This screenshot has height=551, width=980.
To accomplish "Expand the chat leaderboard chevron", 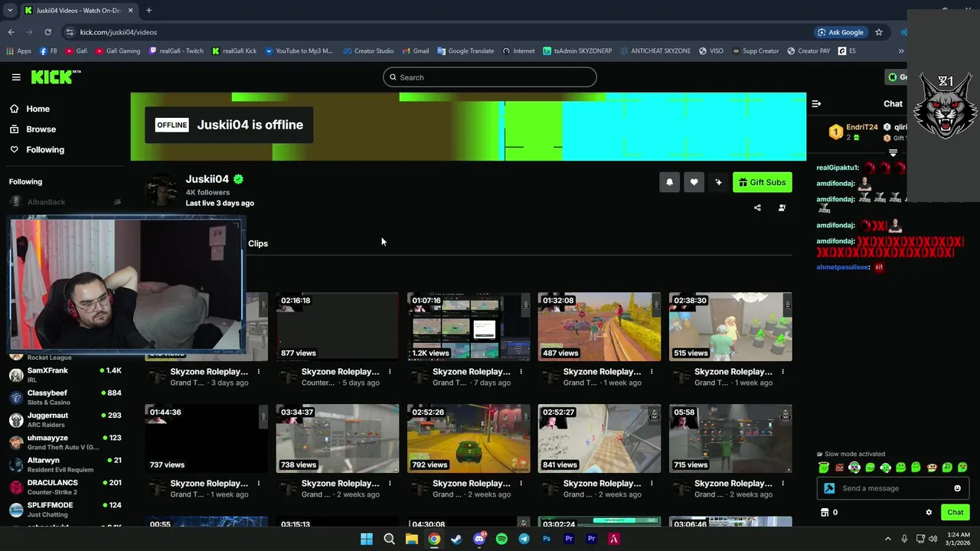I will pyautogui.click(x=893, y=153).
